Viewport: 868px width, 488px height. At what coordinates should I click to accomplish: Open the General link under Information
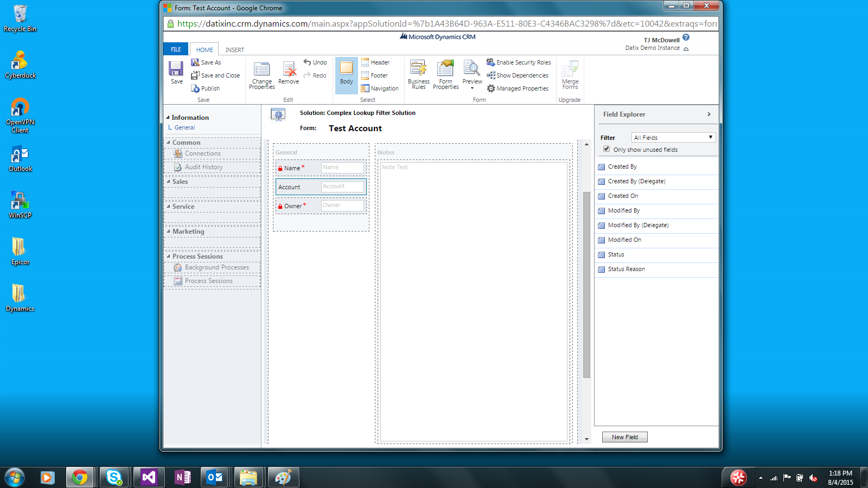tap(184, 127)
